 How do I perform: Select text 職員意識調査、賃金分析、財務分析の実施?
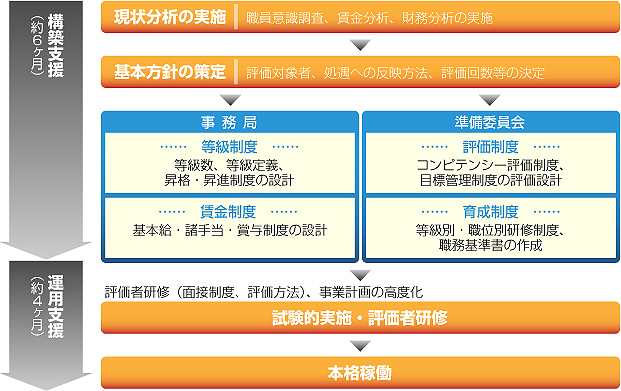tap(370, 18)
